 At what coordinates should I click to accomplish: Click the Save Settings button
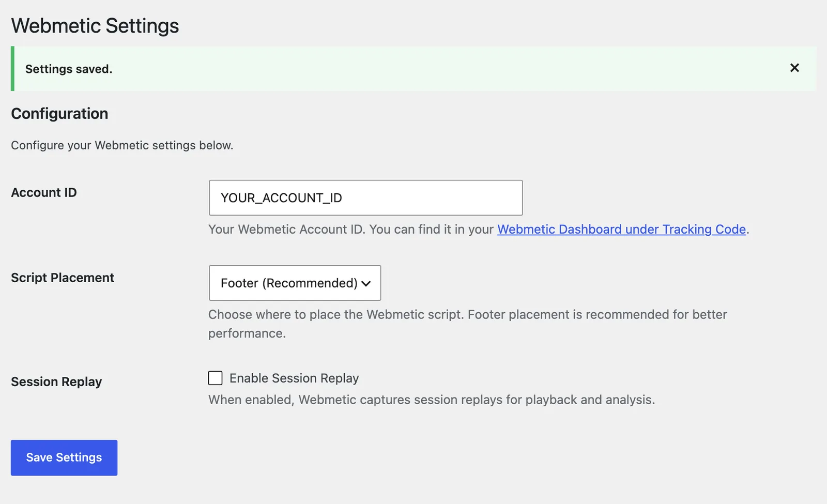coord(64,457)
